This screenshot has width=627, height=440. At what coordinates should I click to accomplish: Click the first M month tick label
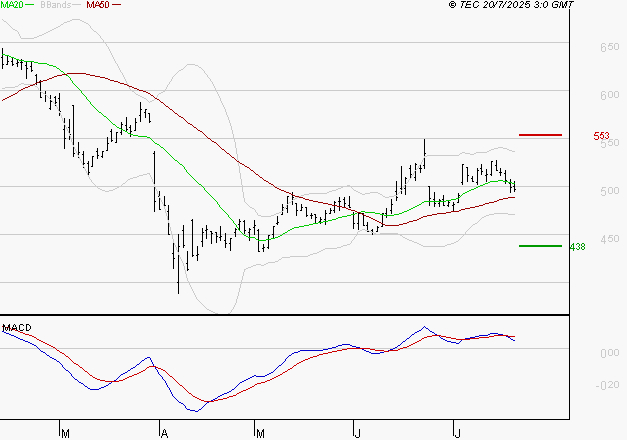66,434
